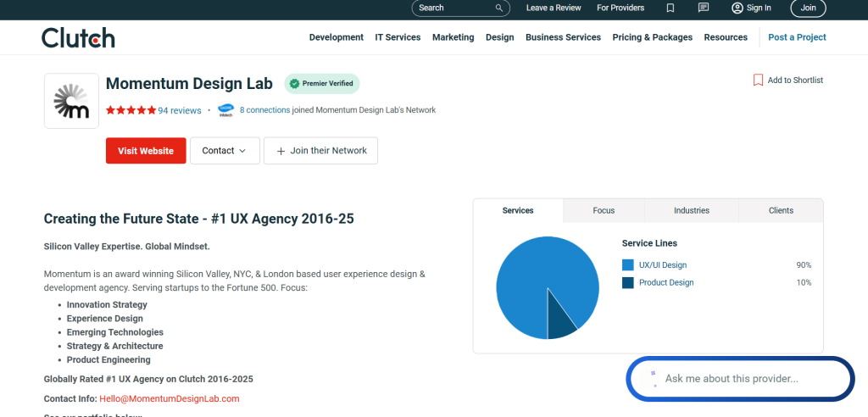
Task: Switch to the Industries tab
Action: 692,210
